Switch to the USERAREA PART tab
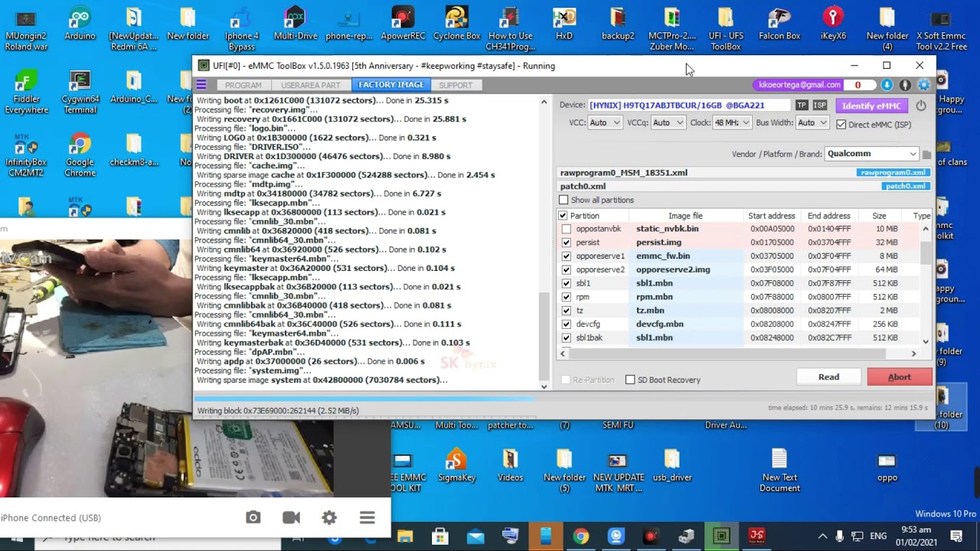This screenshot has width=980, height=551. click(x=310, y=85)
